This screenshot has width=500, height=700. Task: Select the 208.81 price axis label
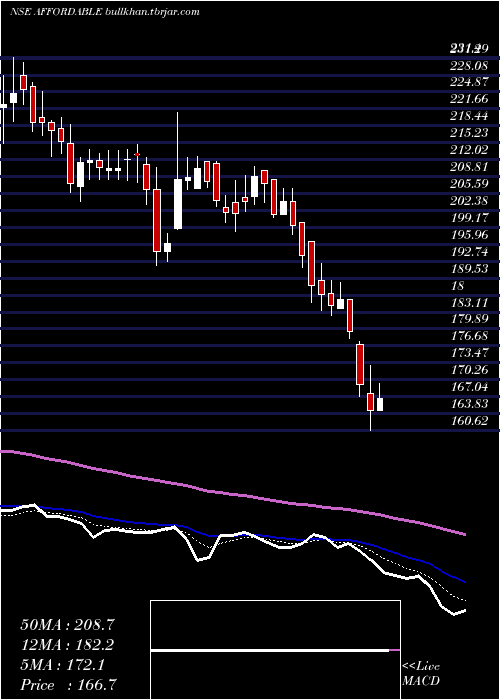click(x=468, y=167)
